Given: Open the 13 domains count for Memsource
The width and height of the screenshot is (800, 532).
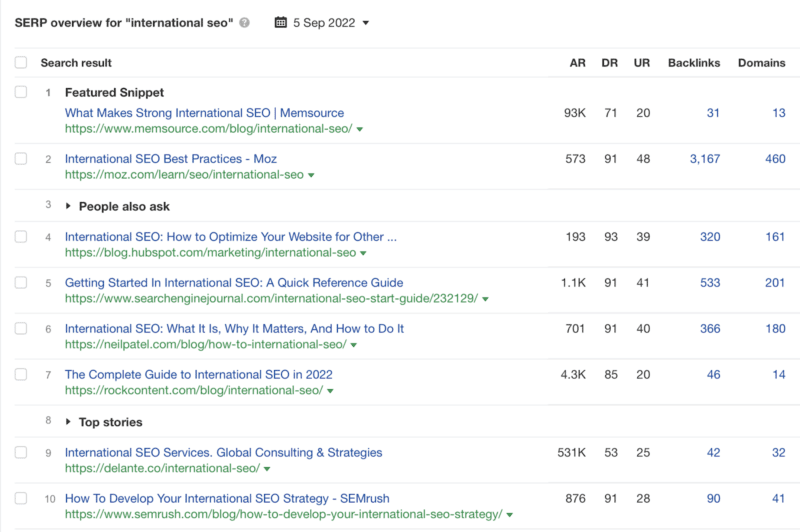Looking at the screenshot, I should coord(779,113).
